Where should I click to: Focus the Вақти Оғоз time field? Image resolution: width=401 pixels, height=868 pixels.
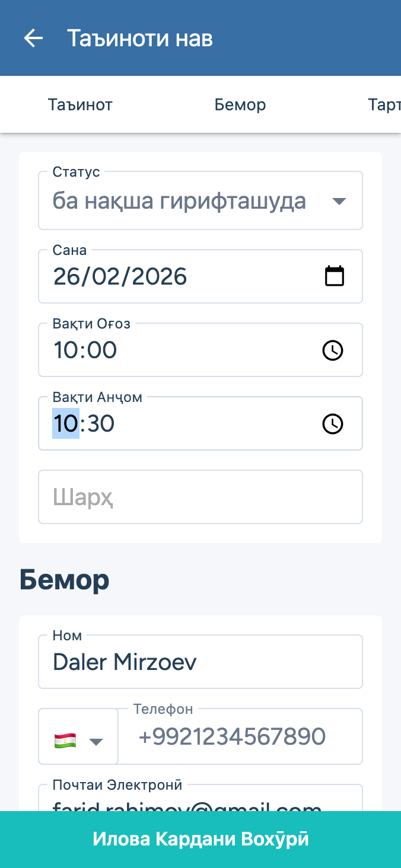click(178, 350)
